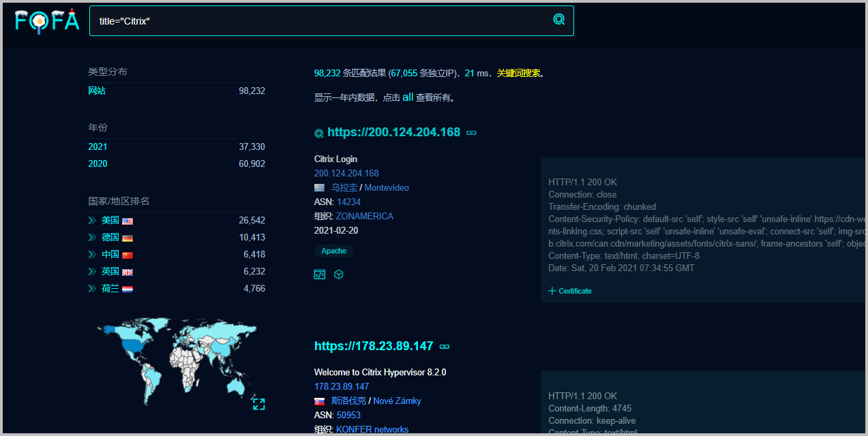Click the all link to view all data

click(408, 97)
